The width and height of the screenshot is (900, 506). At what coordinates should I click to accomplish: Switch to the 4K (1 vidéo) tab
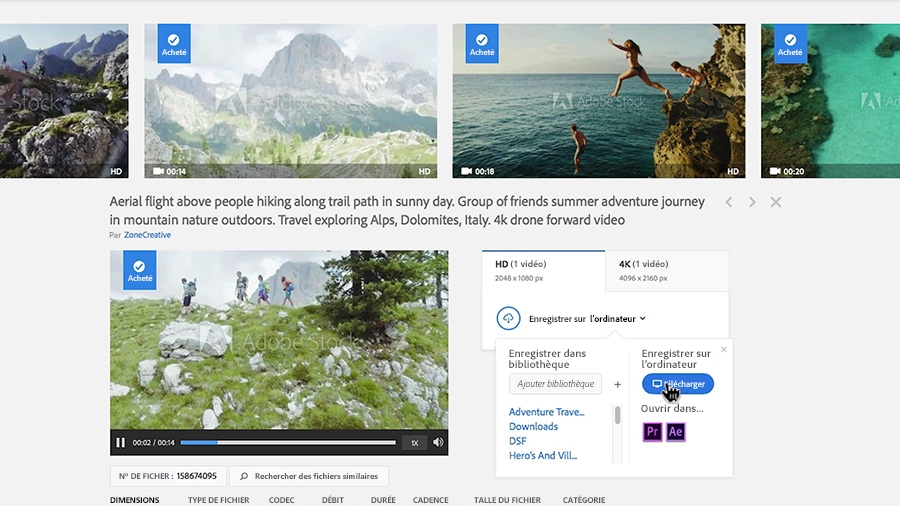pyautogui.click(x=666, y=271)
